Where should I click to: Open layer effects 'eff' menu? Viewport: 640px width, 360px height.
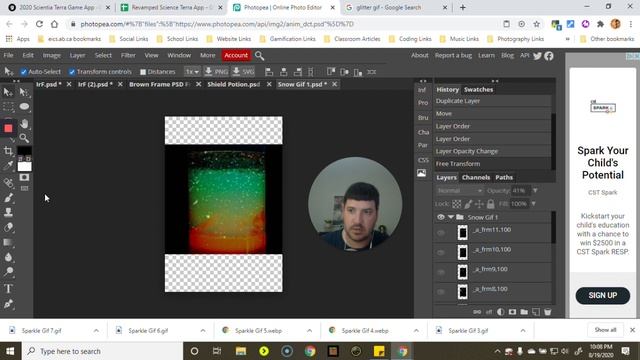tap(489, 312)
